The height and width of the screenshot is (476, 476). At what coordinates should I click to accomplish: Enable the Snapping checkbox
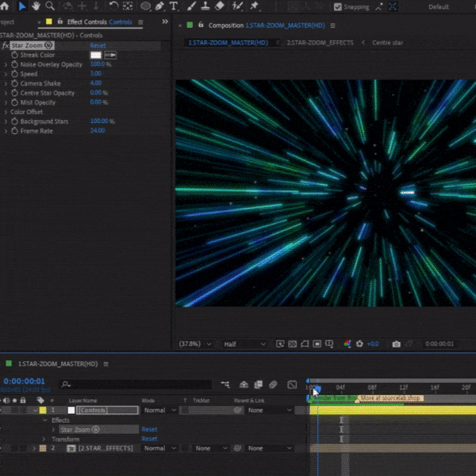point(338,7)
